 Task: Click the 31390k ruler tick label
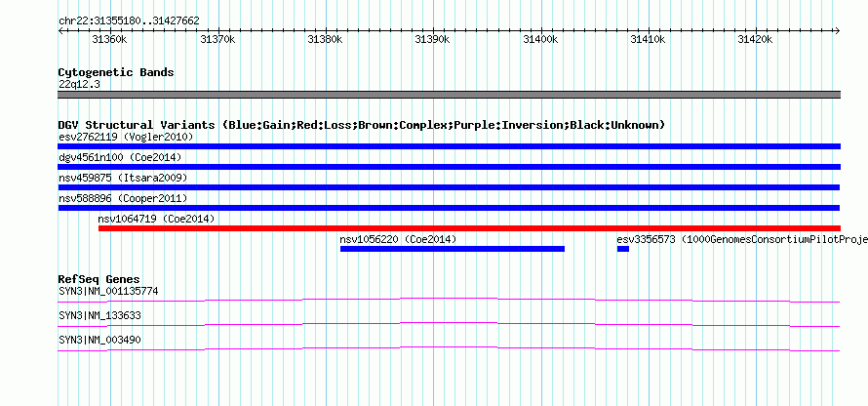433,39
